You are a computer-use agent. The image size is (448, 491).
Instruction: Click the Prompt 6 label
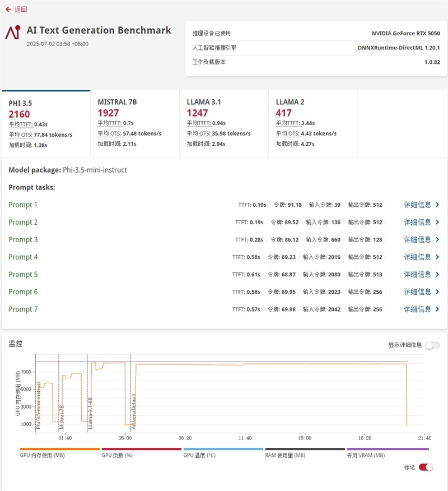pos(23,292)
